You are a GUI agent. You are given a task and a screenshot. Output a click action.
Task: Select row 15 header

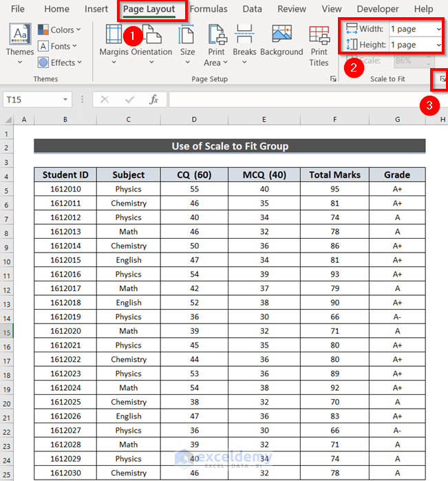click(6, 332)
